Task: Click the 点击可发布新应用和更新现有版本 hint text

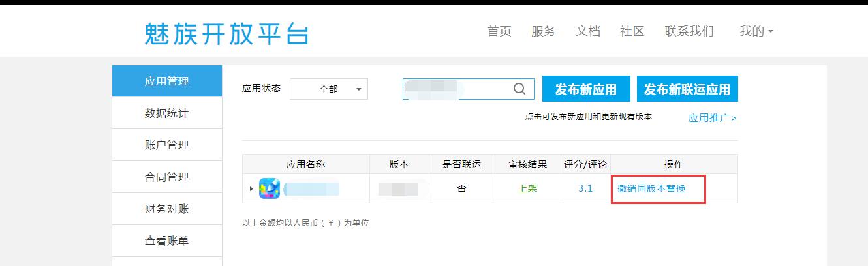Action: point(588,117)
